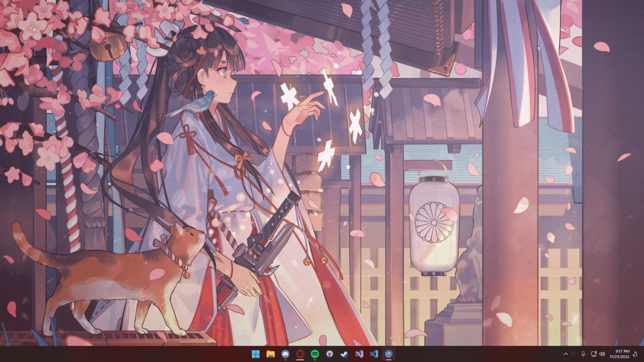
Task: Expand hidden system tray icons with the chevron
Action: pyautogui.click(x=566, y=354)
